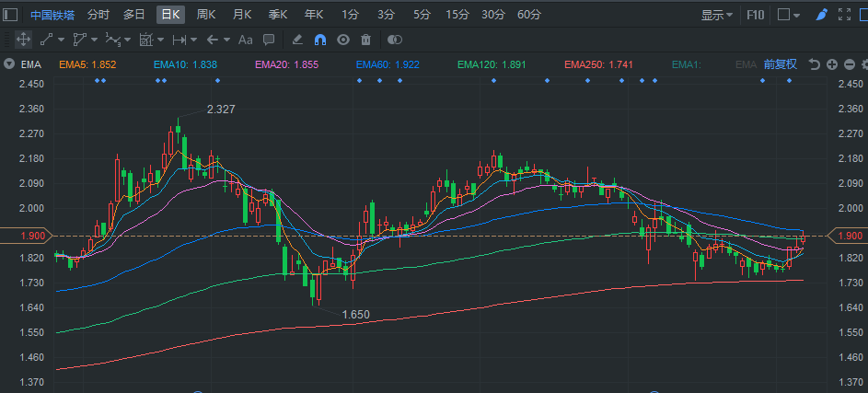
Task: Enter fullscreen chart mode
Action: (844, 15)
